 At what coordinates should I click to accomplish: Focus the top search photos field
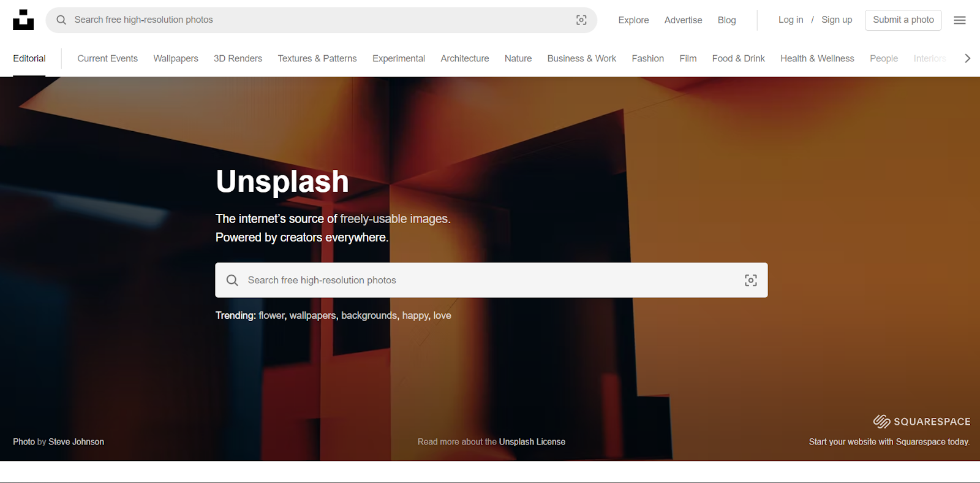(322, 20)
